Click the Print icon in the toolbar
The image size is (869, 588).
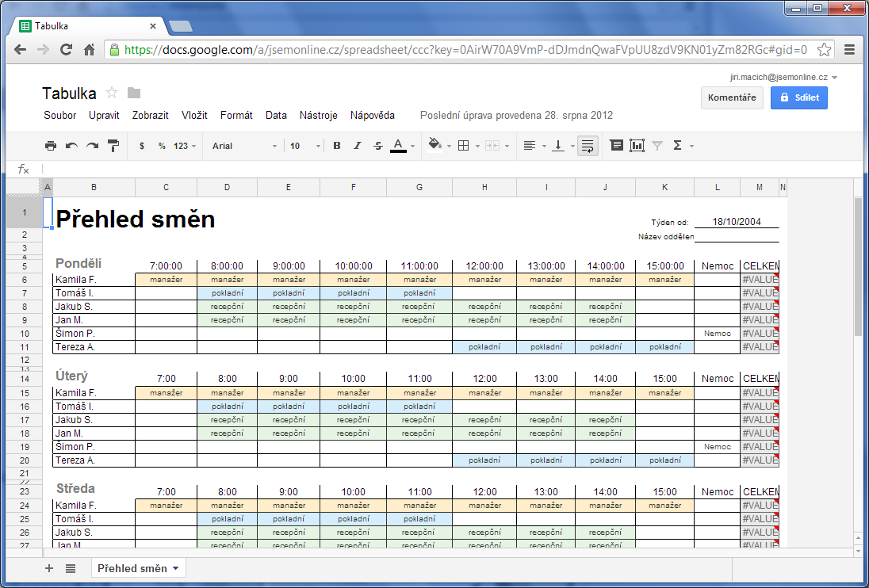tap(51, 146)
